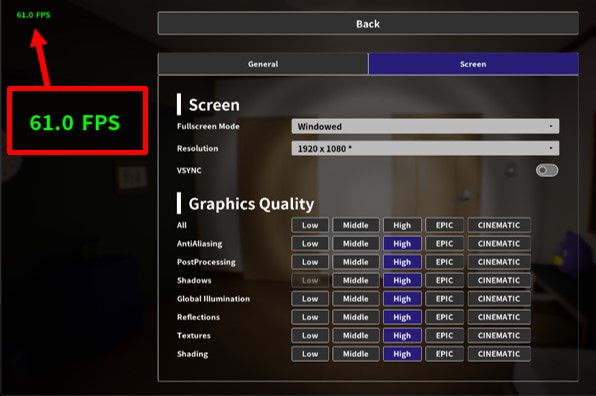The height and width of the screenshot is (396, 596).
Task: Pick Low for Global Illumination
Action: point(310,299)
